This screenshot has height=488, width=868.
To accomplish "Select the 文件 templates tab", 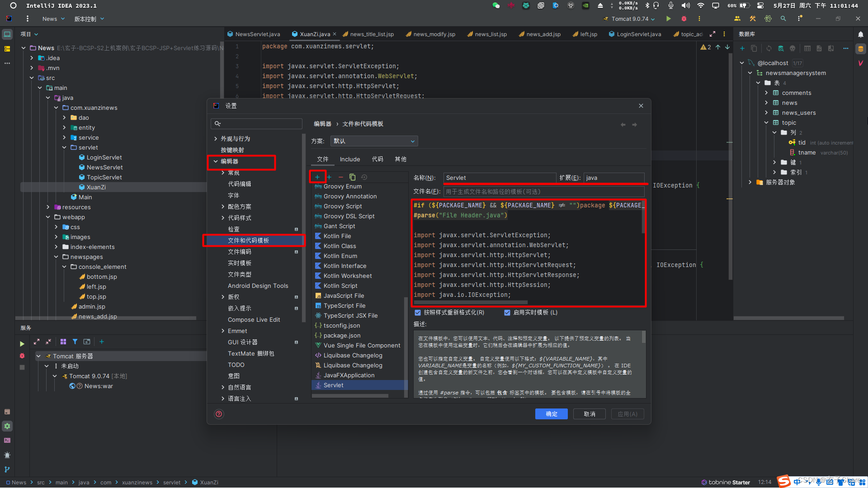I will pos(323,159).
